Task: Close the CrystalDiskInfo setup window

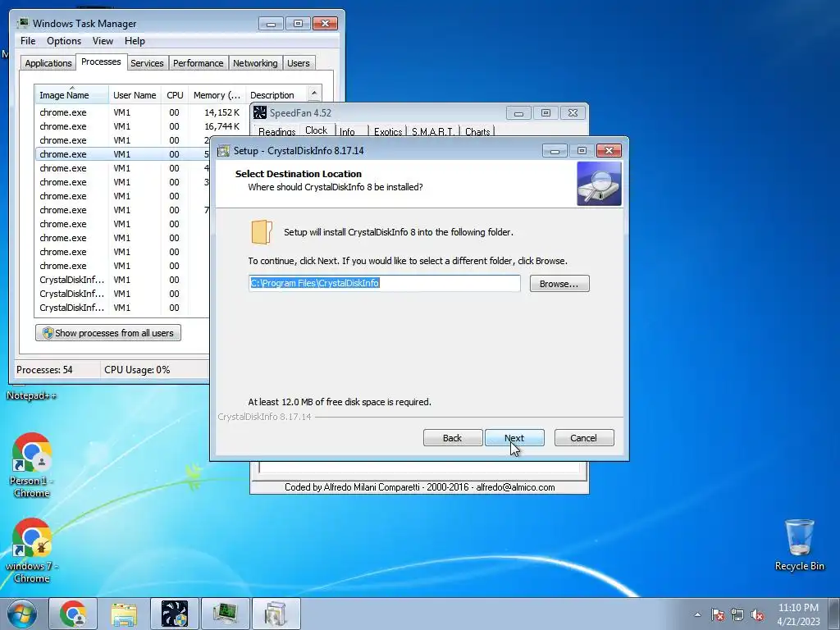Action: (x=609, y=151)
